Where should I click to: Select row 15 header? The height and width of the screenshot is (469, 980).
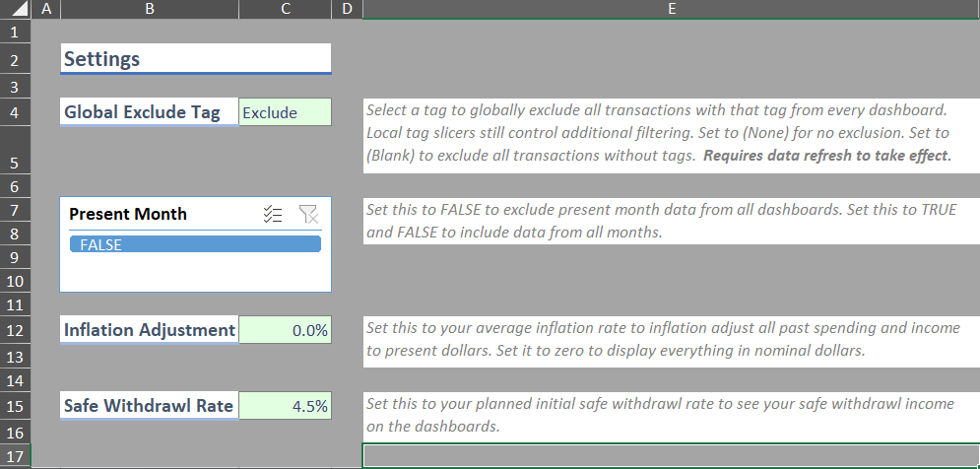tap(15, 406)
